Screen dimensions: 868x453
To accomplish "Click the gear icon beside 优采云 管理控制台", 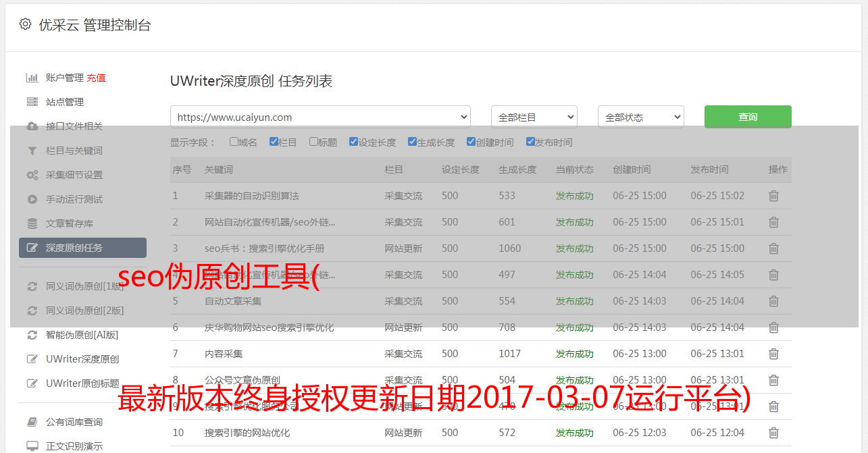I will click(x=25, y=24).
